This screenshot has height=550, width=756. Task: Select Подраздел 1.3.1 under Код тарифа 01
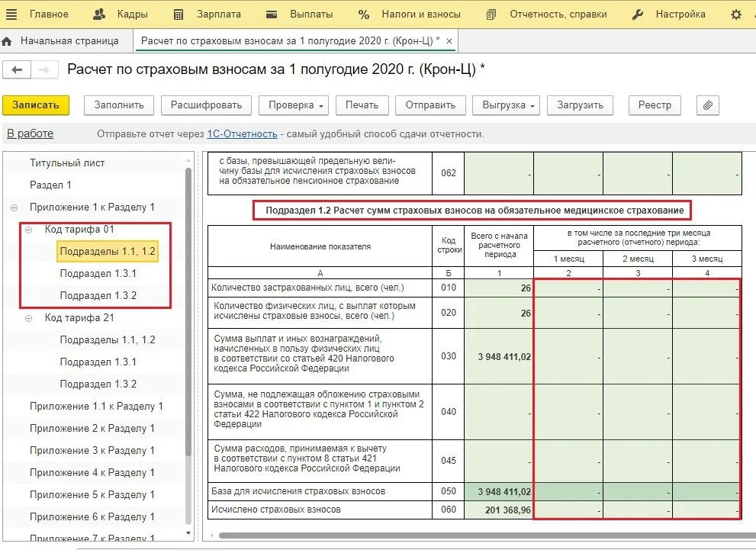click(98, 274)
